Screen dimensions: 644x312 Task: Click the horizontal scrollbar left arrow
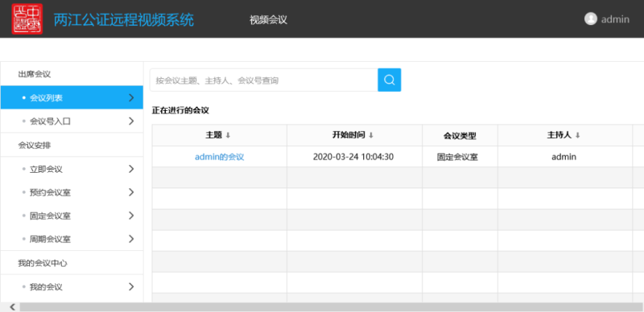point(12,307)
